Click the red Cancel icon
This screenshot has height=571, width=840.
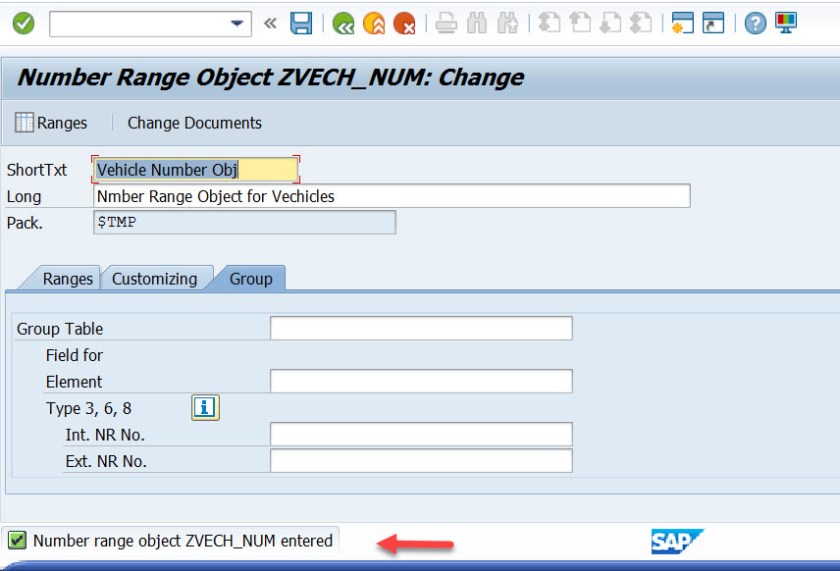(404, 24)
